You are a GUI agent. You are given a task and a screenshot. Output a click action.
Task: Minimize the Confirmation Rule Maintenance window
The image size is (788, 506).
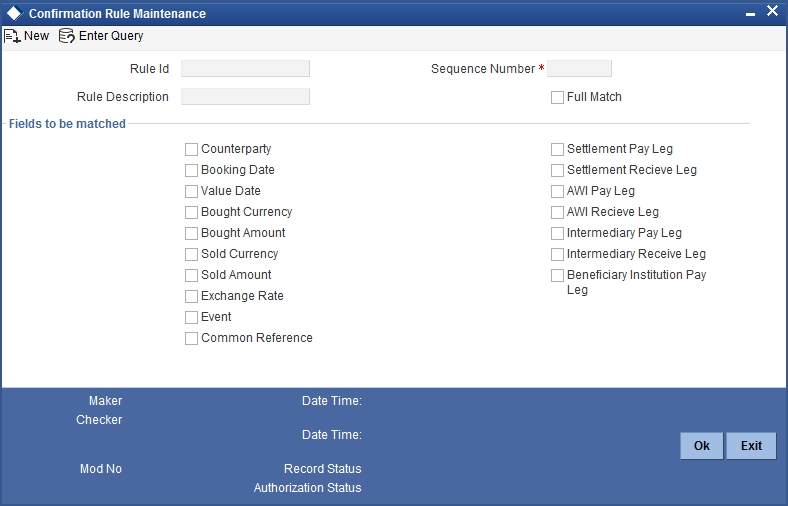click(750, 13)
